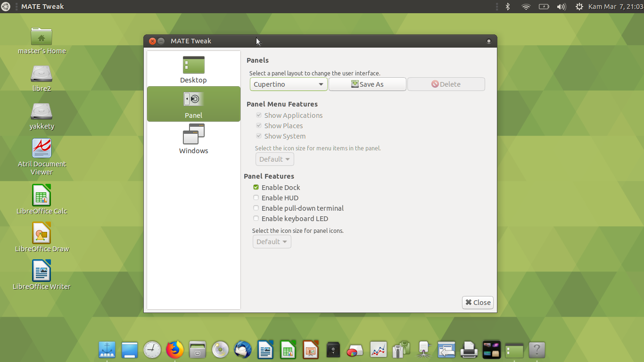Viewport: 644px width, 362px height.
Task: Open the disc burning tool in the dock
Action: pyautogui.click(x=220, y=350)
